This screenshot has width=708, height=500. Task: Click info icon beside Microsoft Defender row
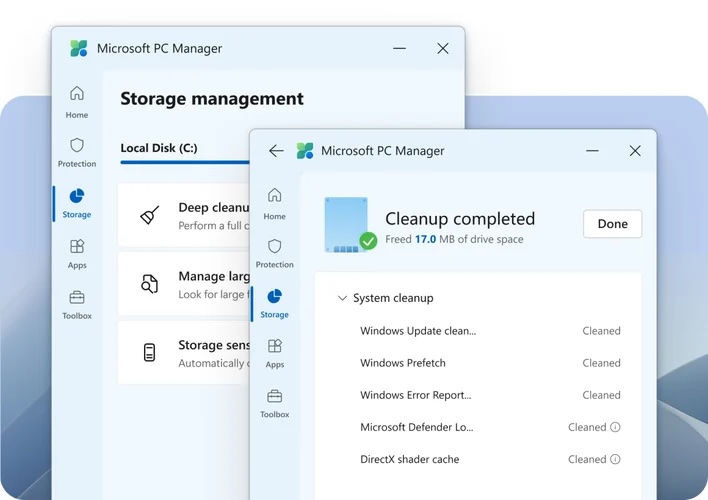point(615,427)
